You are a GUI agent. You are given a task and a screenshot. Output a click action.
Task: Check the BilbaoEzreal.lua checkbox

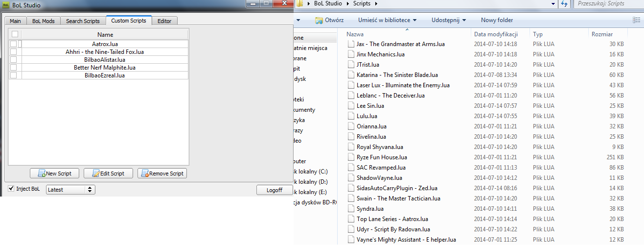[x=13, y=75]
